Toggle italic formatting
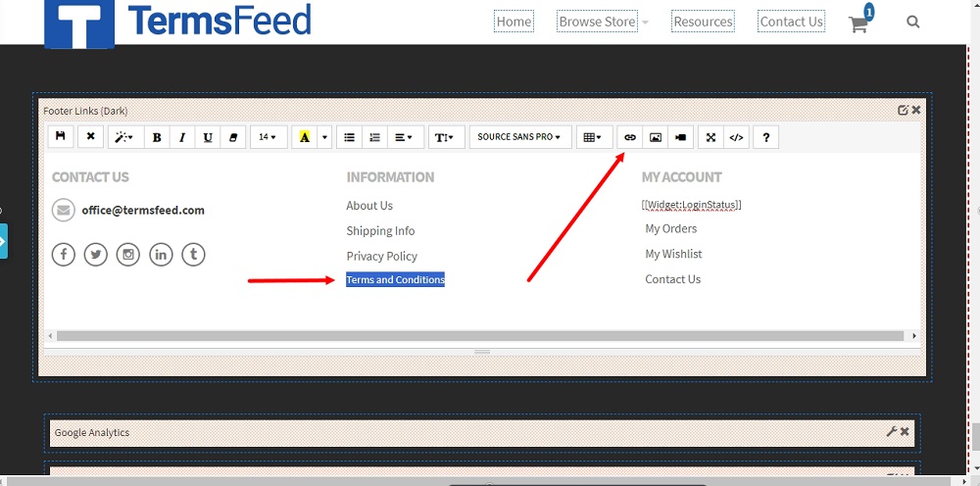Image resolution: width=980 pixels, height=486 pixels. 182,137
